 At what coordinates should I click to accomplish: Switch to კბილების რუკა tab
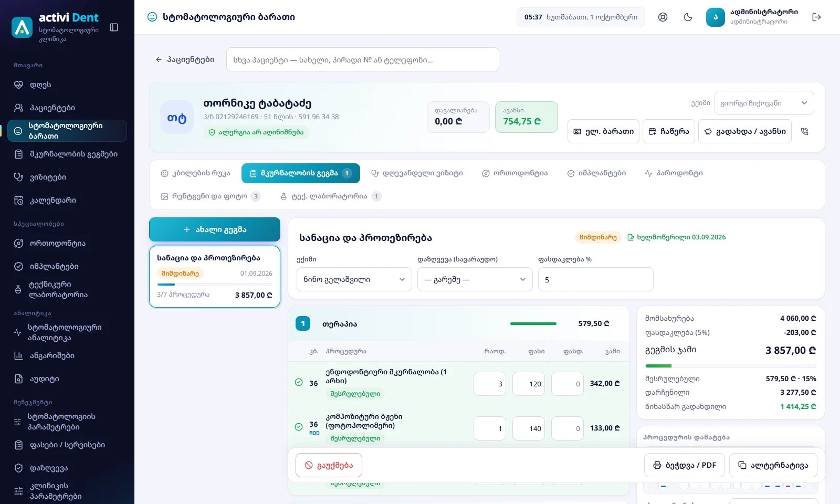pyautogui.click(x=195, y=173)
